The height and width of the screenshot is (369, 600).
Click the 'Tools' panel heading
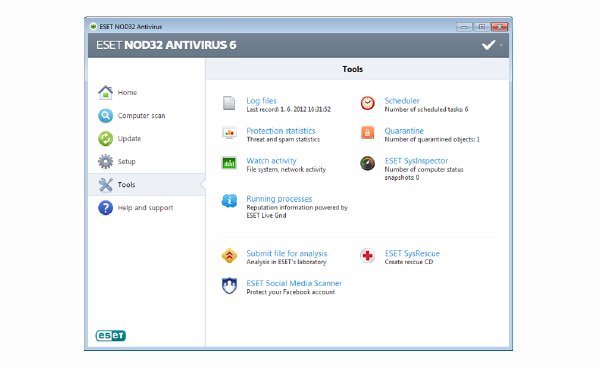coord(352,69)
